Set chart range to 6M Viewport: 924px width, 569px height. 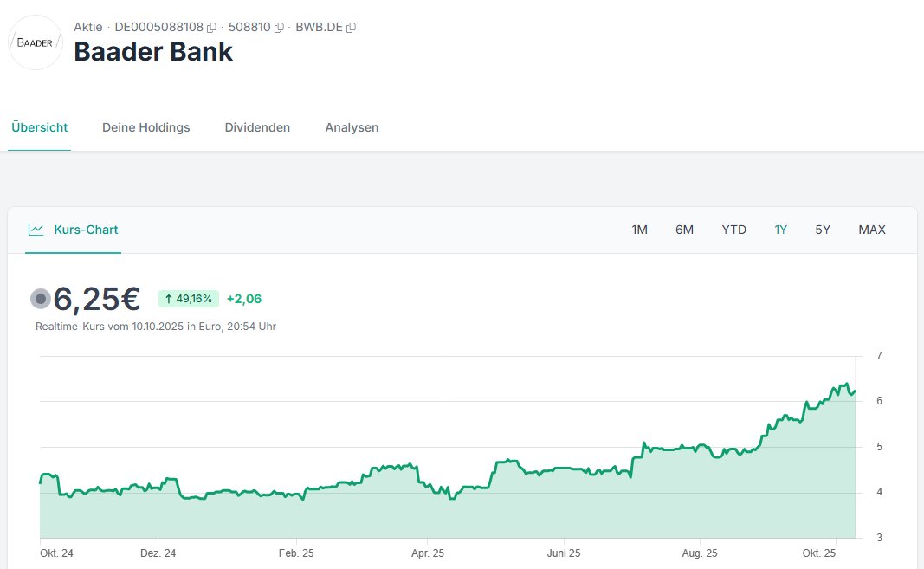[684, 230]
